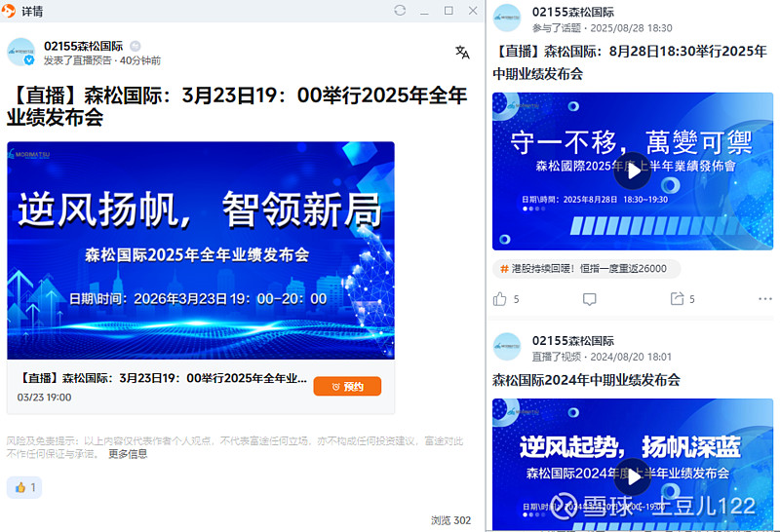The image size is (780, 532).
Task: Click the author name 02155森松国际 in the detail view
Action: (83, 46)
